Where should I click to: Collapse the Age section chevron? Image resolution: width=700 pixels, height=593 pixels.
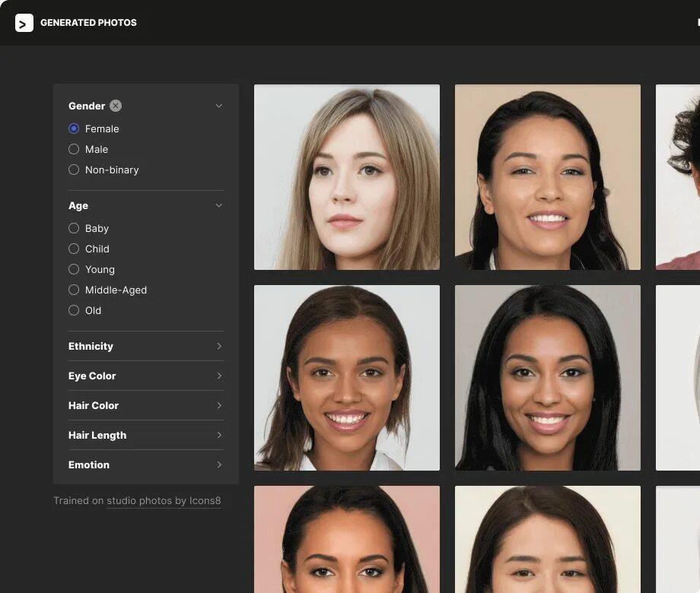(x=219, y=205)
